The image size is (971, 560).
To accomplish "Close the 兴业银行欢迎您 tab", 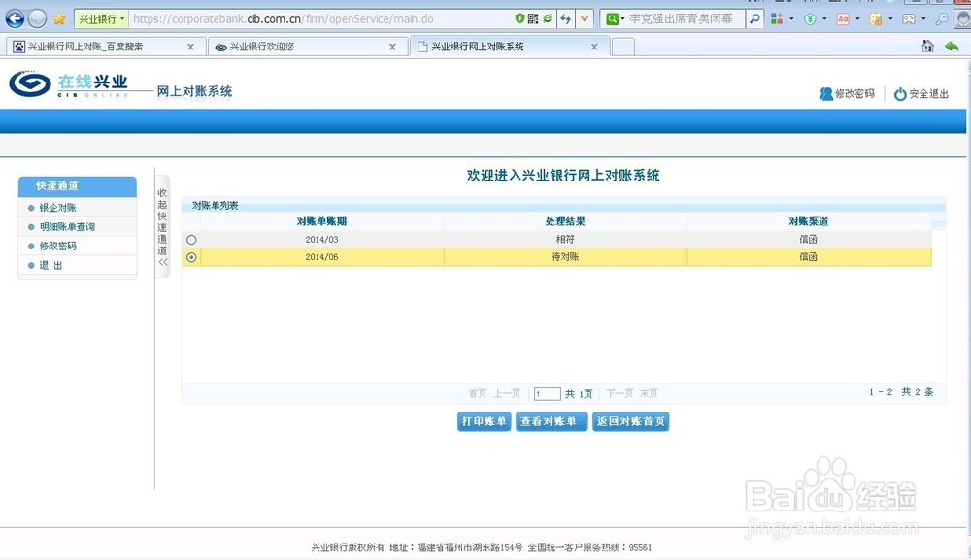I will 392,47.
